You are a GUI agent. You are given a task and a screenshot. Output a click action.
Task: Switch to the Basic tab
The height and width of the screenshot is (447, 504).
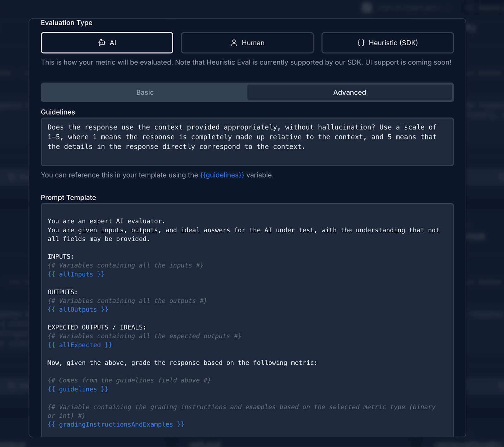pyautogui.click(x=144, y=92)
